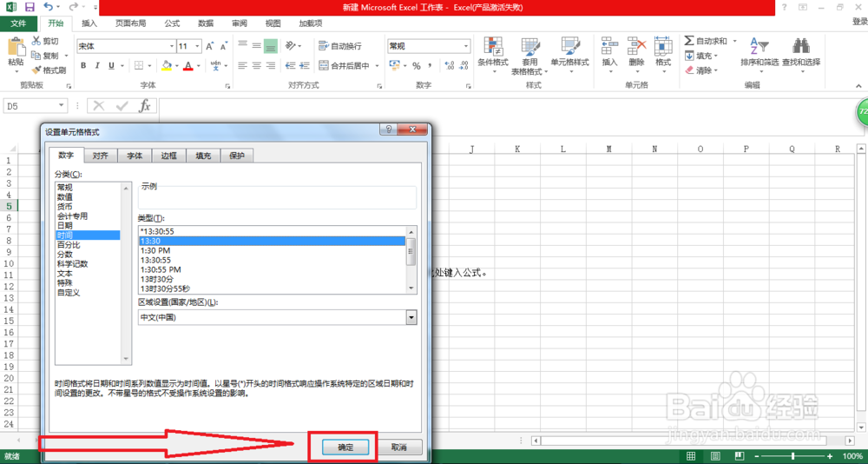
Task: Click the Save icon in quick access toolbar
Action: click(30, 7)
